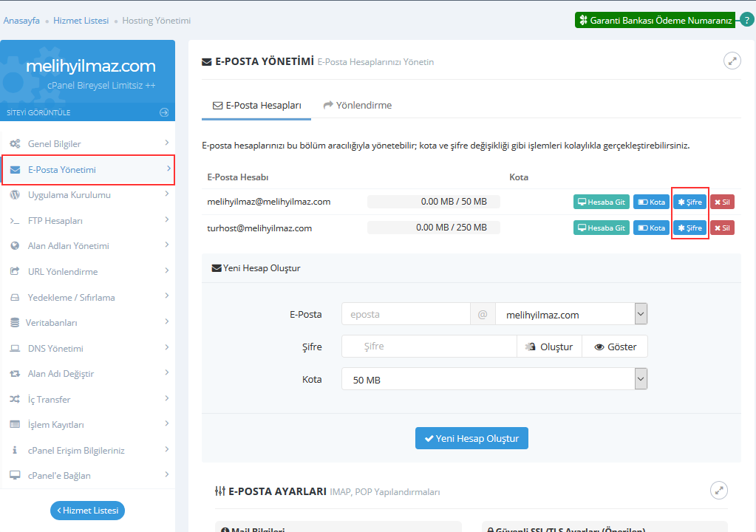Click the Yeni Hesap Oluştur button
Image resolution: width=756 pixels, height=532 pixels.
(x=471, y=438)
